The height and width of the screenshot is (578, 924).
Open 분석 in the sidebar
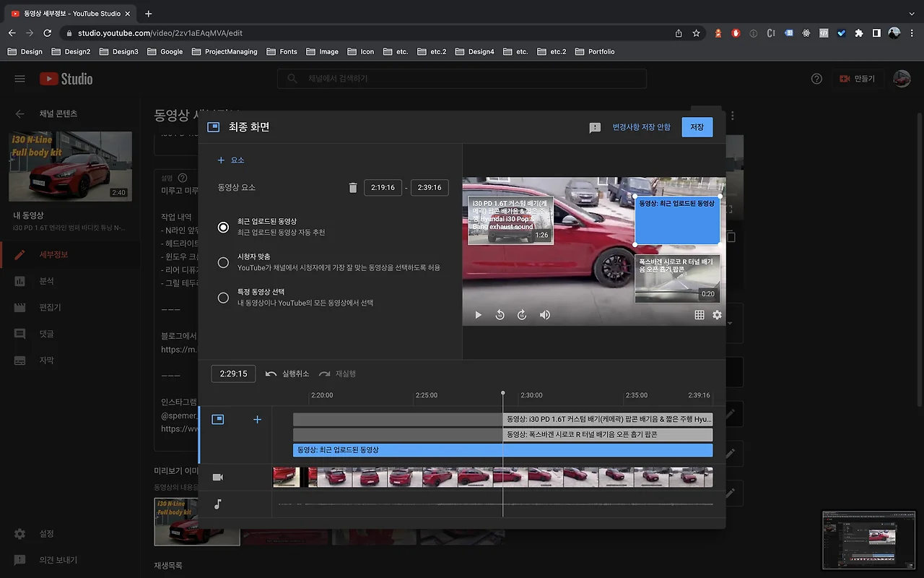(46, 281)
